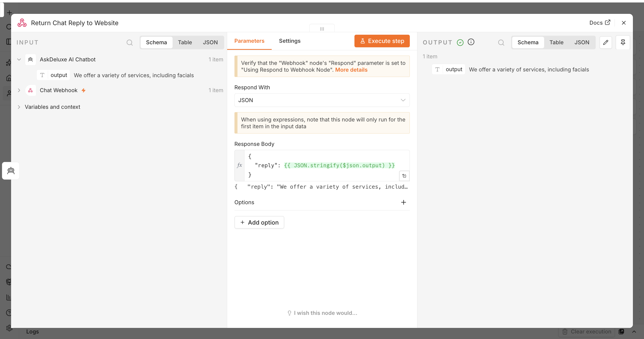The width and height of the screenshot is (644, 339).
Task: Click the webhook node icon in title bar
Action: coord(22,23)
